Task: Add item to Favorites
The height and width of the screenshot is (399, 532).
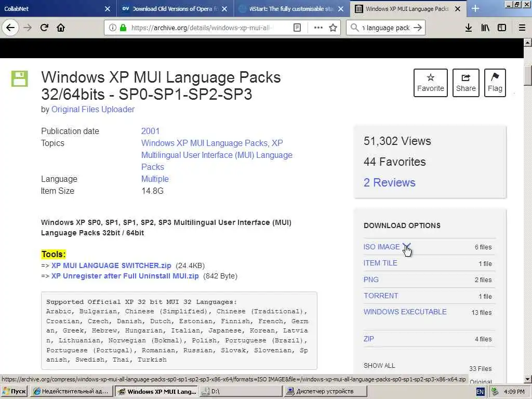Action: [x=431, y=83]
